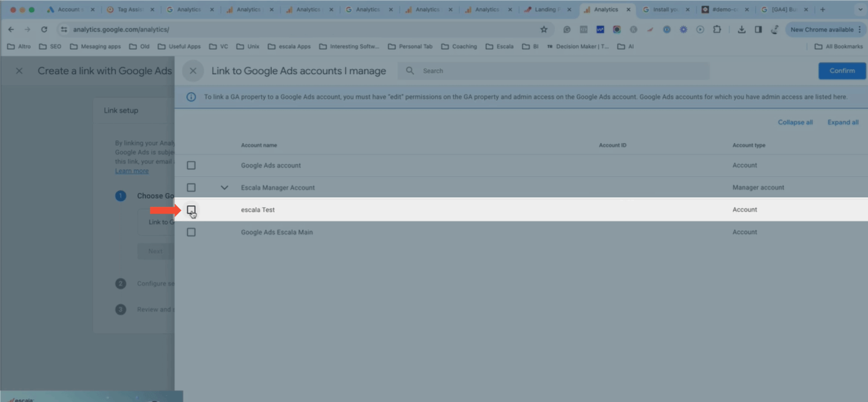
Task: Open a new browser tab
Action: [x=823, y=10]
